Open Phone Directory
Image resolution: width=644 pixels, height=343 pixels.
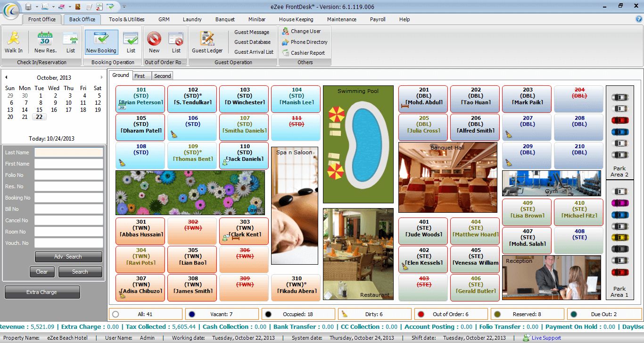point(305,42)
